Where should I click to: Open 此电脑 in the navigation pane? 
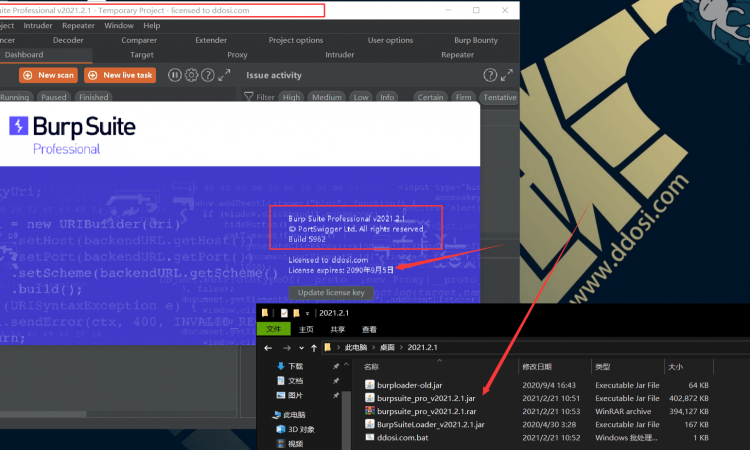[289, 415]
